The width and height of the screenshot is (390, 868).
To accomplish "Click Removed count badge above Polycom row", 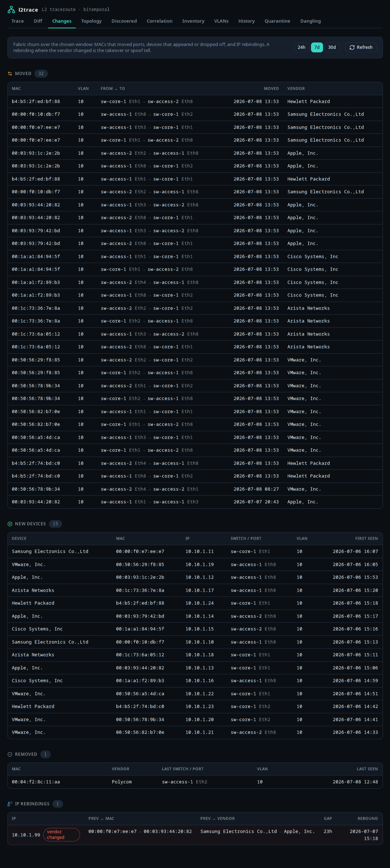I will click(x=45, y=754).
